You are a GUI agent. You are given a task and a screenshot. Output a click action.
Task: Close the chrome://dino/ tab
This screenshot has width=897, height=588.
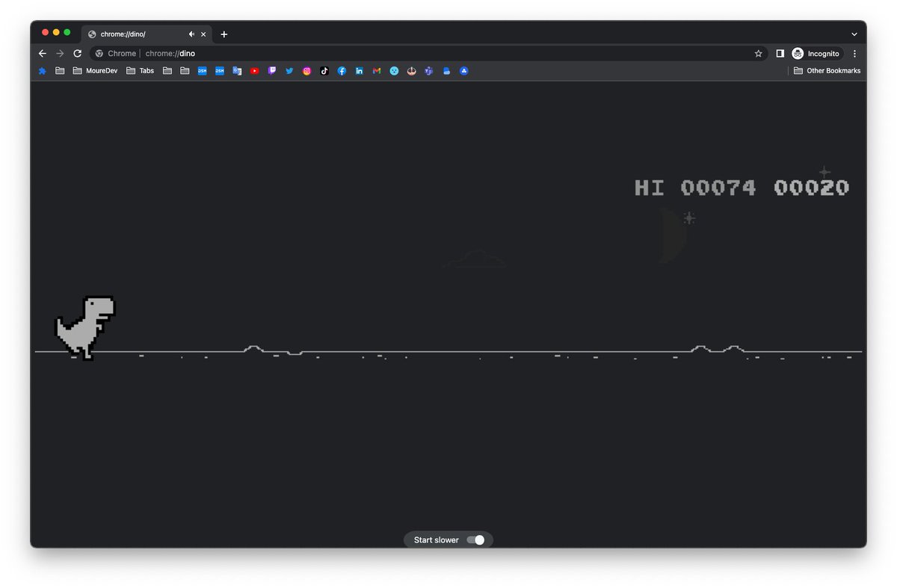205,34
